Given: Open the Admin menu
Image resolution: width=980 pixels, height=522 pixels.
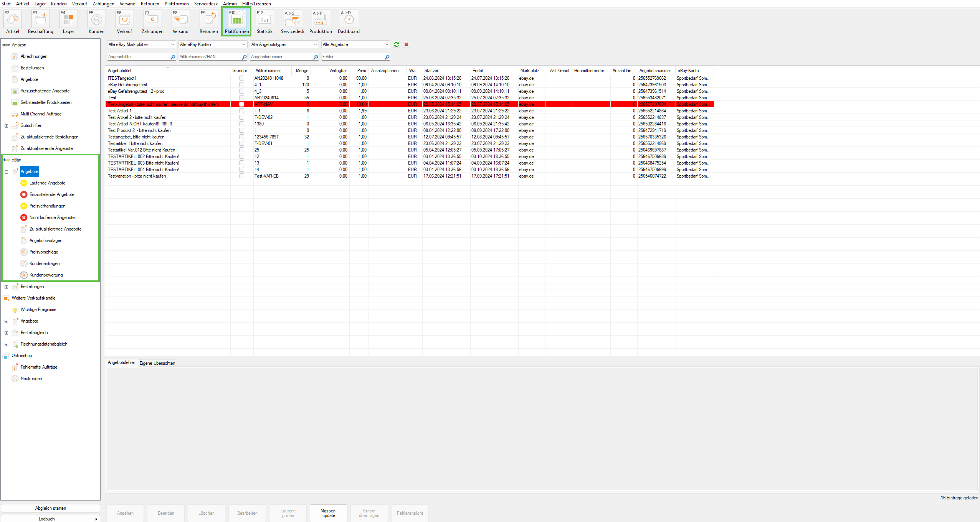Looking at the screenshot, I should [x=230, y=3].
